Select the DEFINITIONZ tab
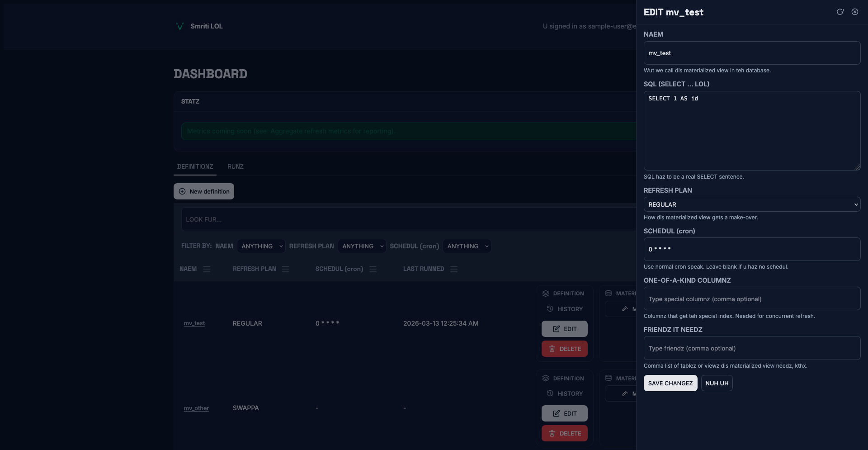This screenshot has height=450, width=868. (x=195, y=166)
